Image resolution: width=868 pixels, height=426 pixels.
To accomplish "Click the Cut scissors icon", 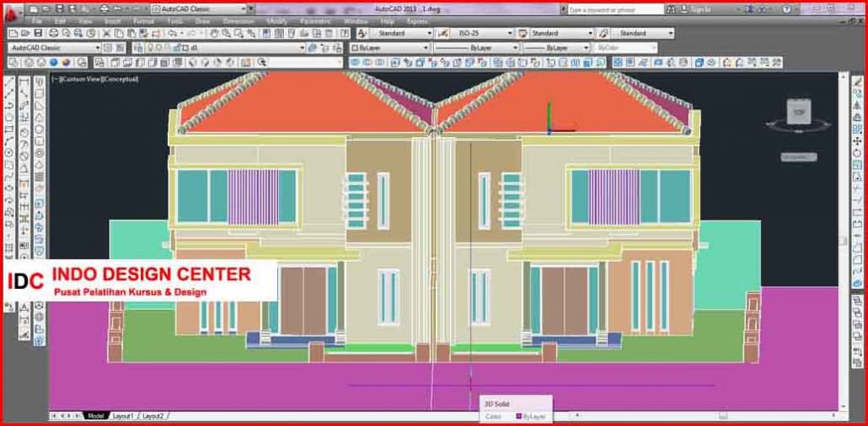I will point(106,33).
